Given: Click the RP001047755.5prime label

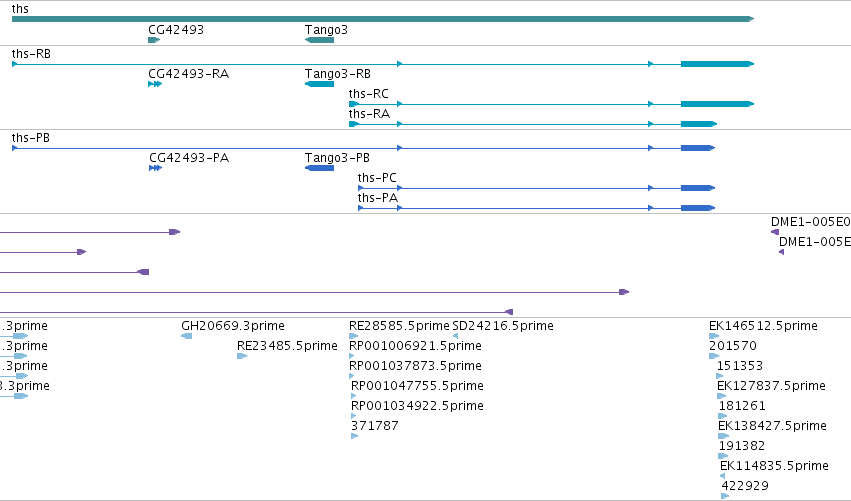Looking at the screenshot, I should tap(417, 386).
